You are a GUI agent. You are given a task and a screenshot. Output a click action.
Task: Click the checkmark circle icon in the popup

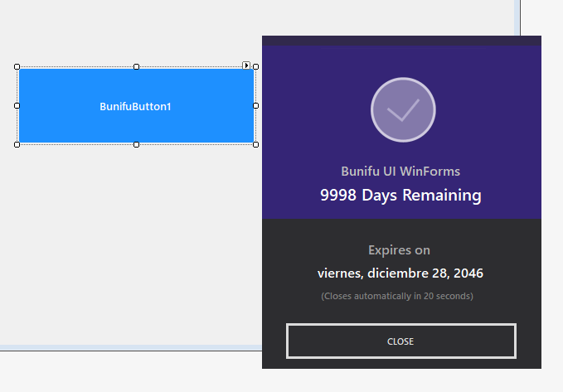pyautogui.click(x=403, y=110)
